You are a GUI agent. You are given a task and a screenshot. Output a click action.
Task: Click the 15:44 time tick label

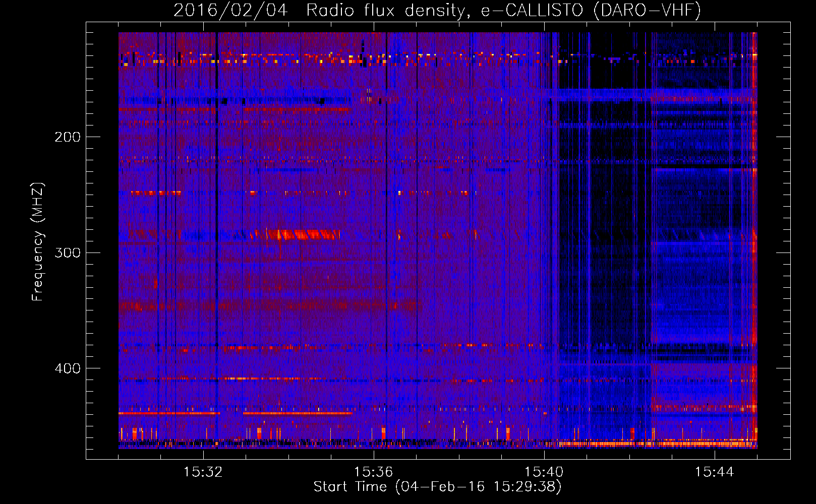pos(715,472)
